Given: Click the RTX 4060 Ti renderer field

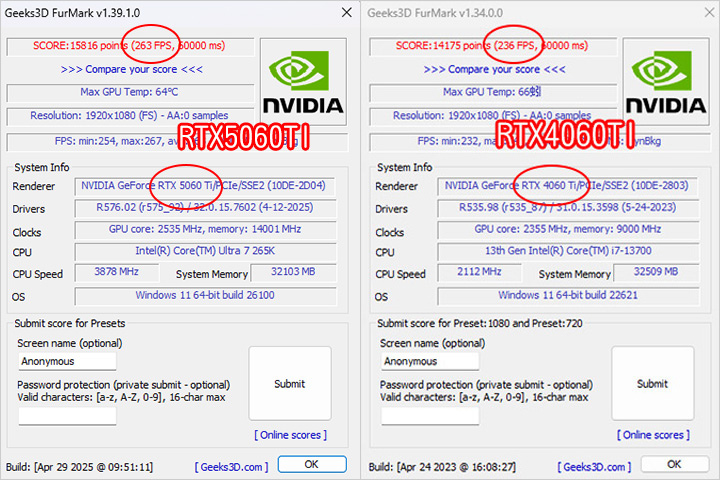Looking at the screenshot, I should (x=568, y=186).
